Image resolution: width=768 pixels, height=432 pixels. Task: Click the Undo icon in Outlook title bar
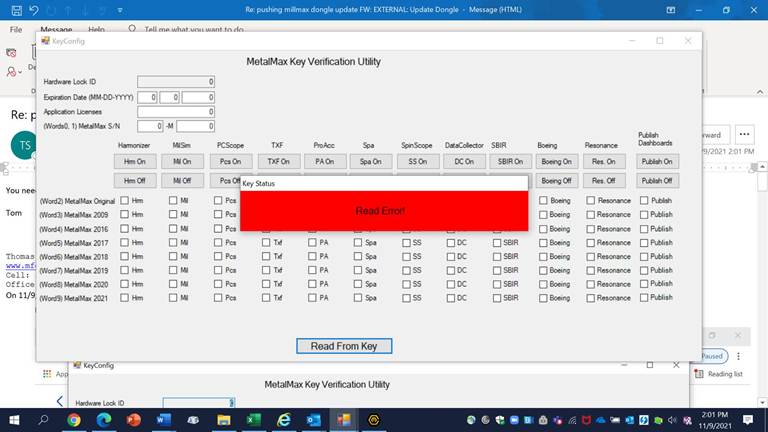(34, 10)
